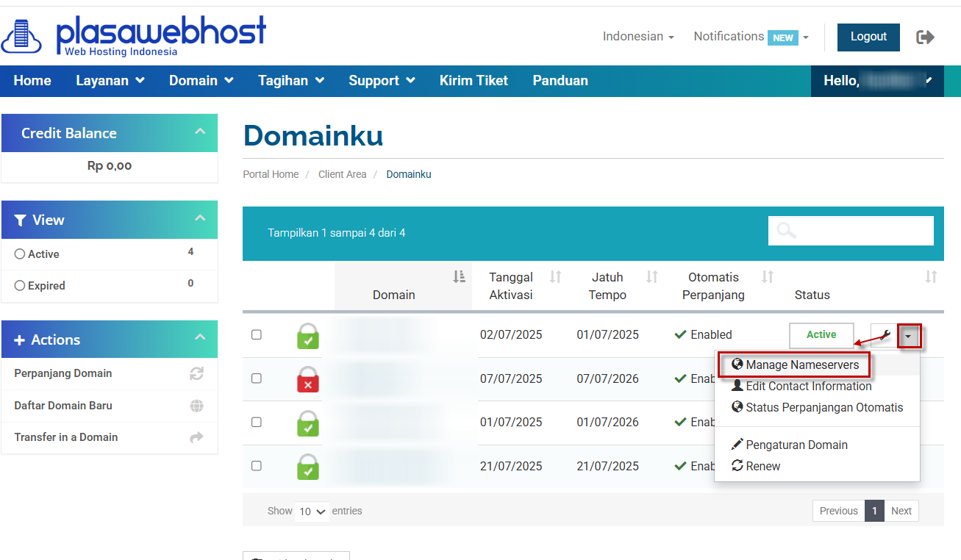Click the wrench icon in first domain row
Image resolution: width=961 pixels, height=560 pixels.
coord(885,336)
